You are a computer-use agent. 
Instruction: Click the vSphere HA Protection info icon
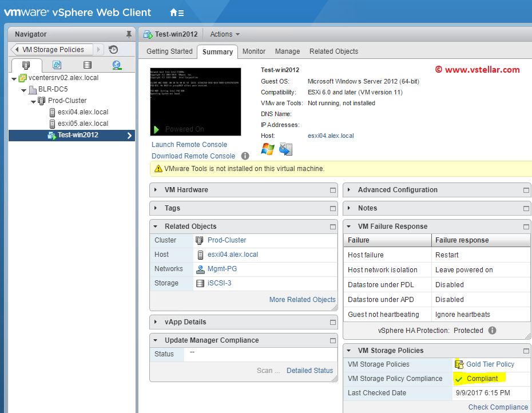[x=492, y=331]
